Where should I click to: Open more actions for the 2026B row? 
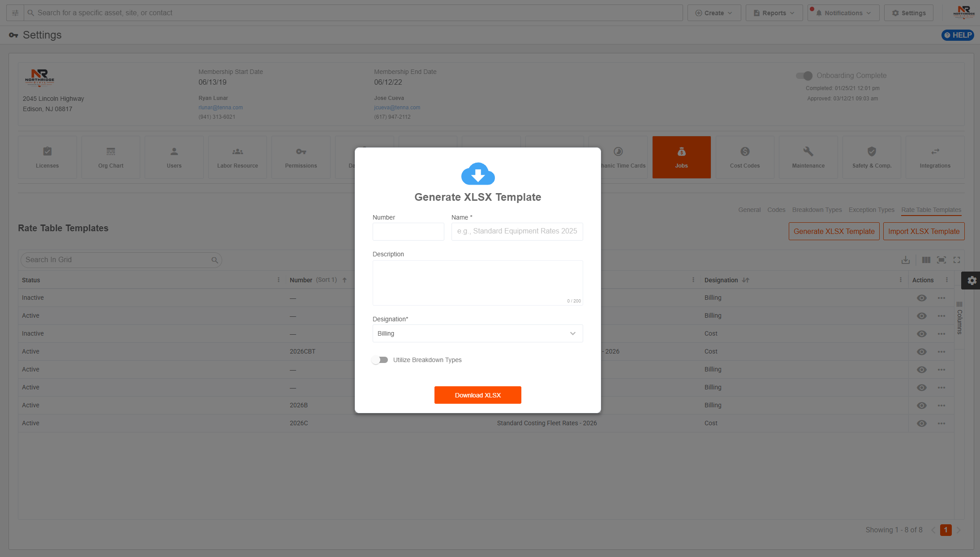(x=941, y=406)
